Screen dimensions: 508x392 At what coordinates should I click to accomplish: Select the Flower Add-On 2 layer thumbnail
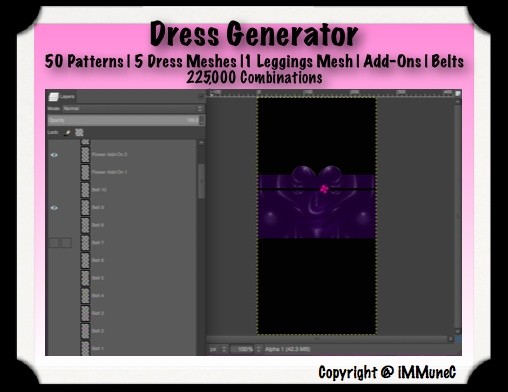(85, 155)
